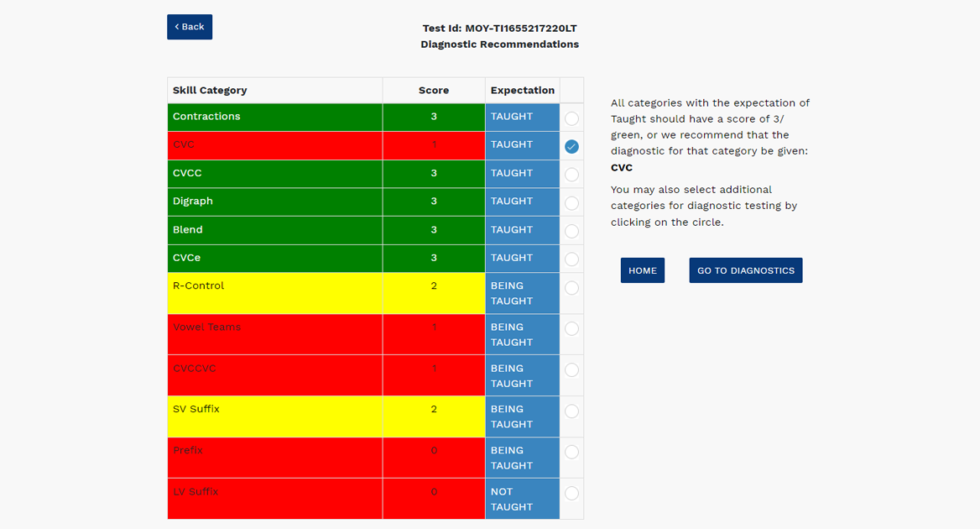
Task: Select the CVCC diagnostic circle
Action: (571, 175)
